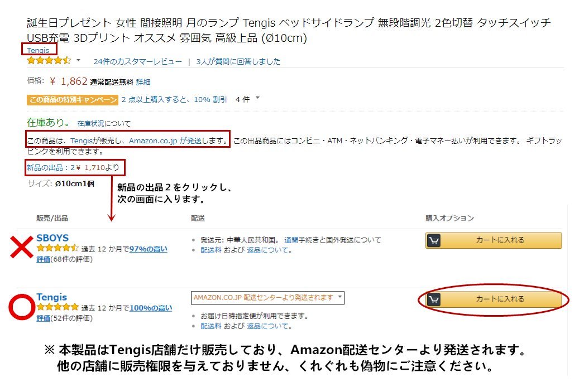This screenshot has width=584, height=392.
Task: Click 在庫状況 stock status link
Action: pos(90,123)
